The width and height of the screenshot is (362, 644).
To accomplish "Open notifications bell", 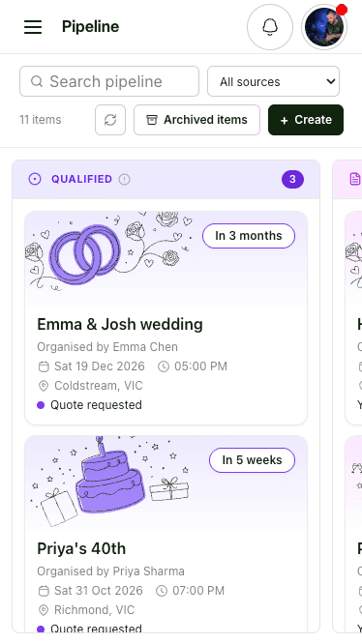I will point(270,27).
